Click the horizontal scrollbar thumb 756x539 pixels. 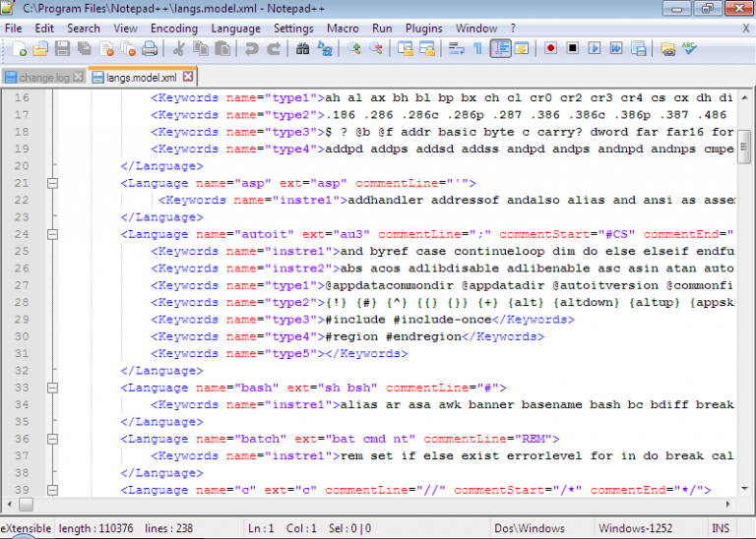(x=26, y=505)
